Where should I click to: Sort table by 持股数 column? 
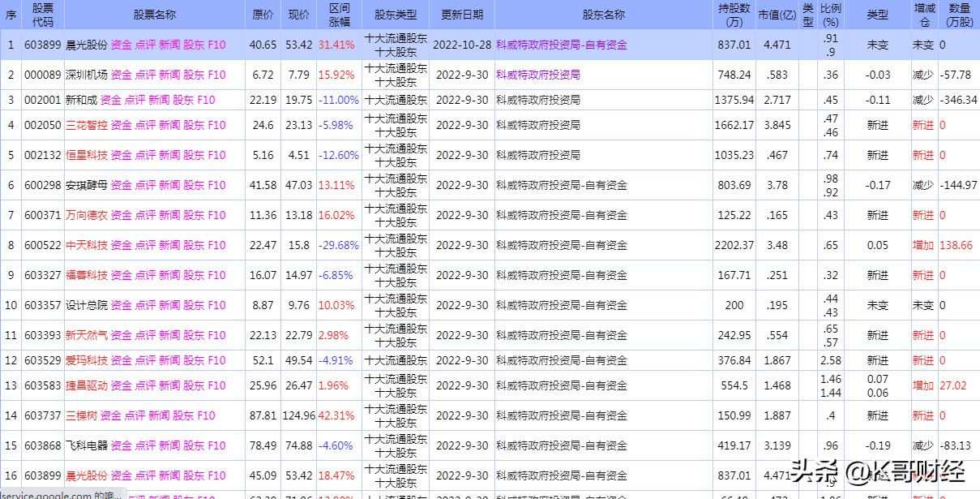click(734, 13)
